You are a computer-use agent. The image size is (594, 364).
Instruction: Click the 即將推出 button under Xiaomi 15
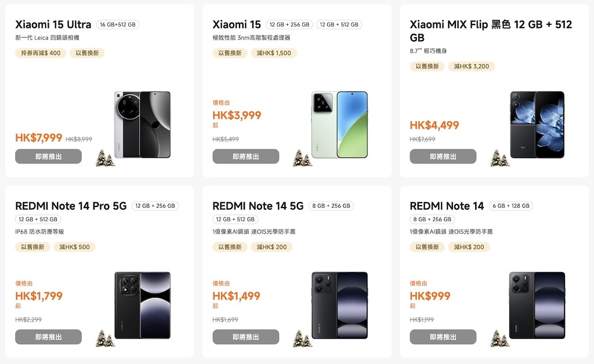pos(245,156)
